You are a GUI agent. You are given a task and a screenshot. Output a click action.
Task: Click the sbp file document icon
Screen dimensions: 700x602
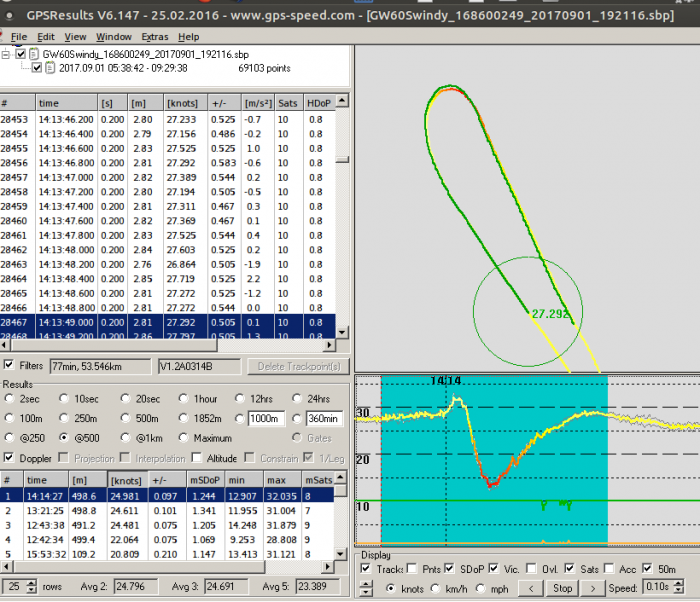point(33,54)
